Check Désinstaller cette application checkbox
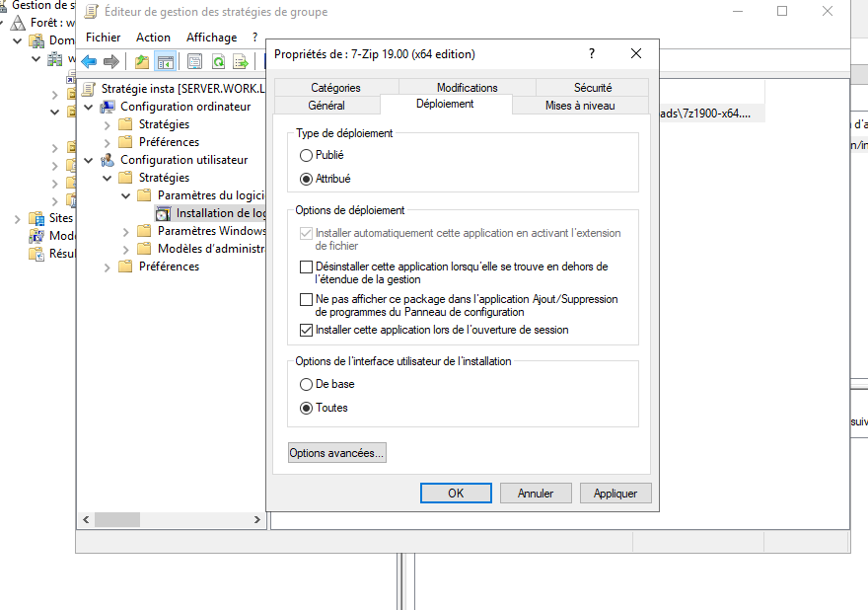The image size is (868, 610). (306, 267)
